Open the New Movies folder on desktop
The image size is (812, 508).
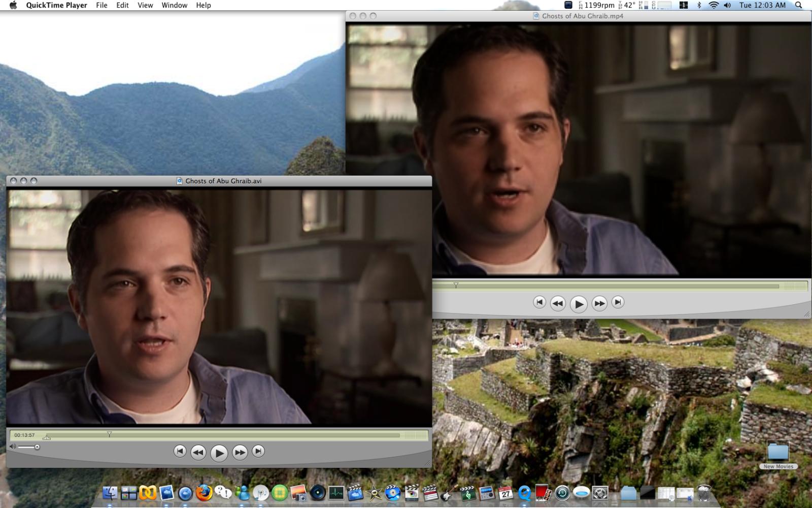click(778, 455)
